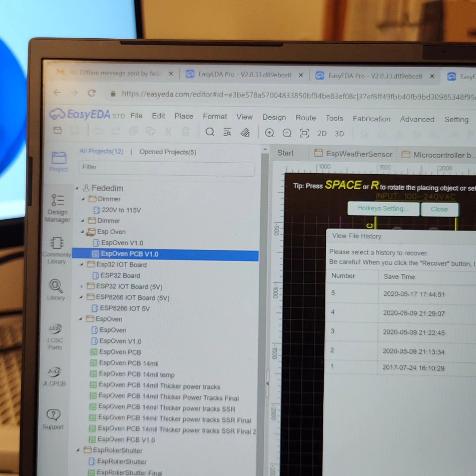Screen dimensions: 476x476
Task: Collapse the ESP8266 IOT Board (5V) folder
Action: tap(81, 297)
